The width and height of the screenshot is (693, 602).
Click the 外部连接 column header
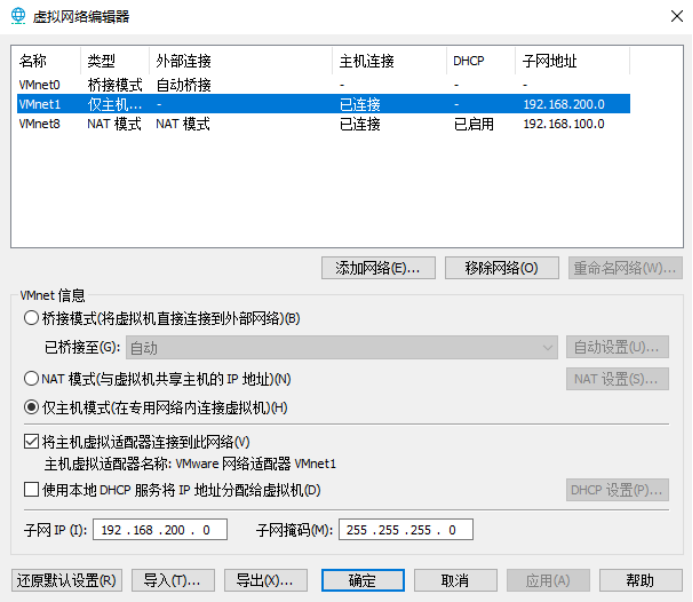coord(241,61)
